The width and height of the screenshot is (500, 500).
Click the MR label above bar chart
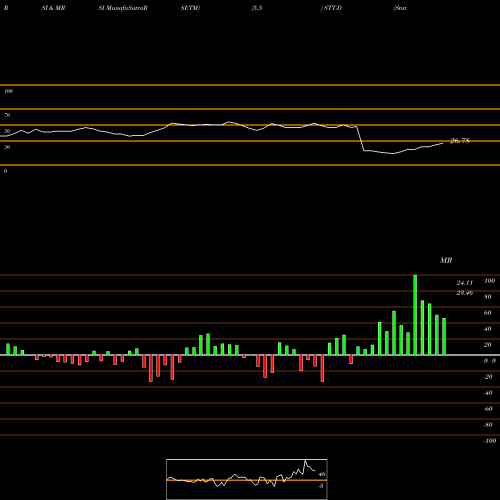(446, 260)
